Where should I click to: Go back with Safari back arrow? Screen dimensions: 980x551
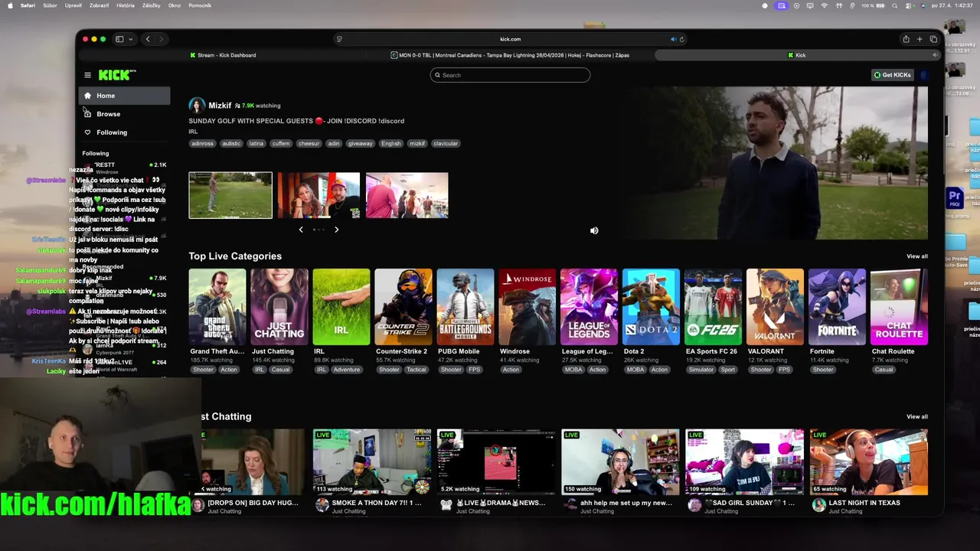coord(148,39)
